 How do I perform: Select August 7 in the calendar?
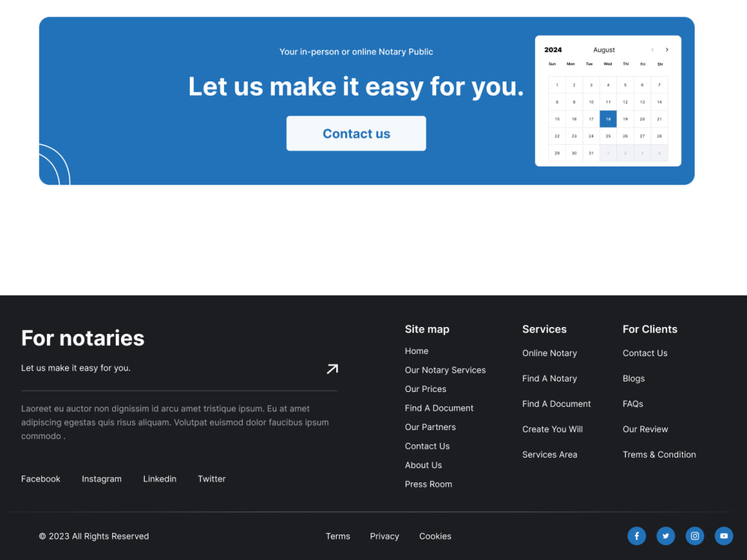[x=660, y=85]
